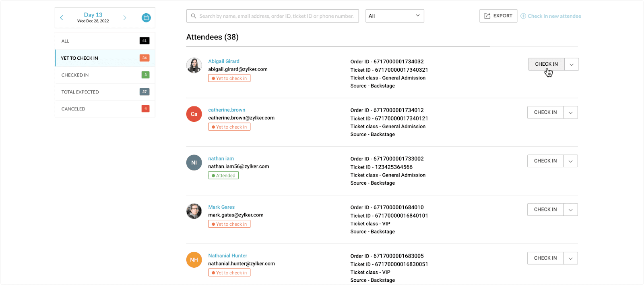The width and height of the screenshot is (644, 285).
Task: Click Nathanial Hunter's orange NH avatar
Action: 194,260
